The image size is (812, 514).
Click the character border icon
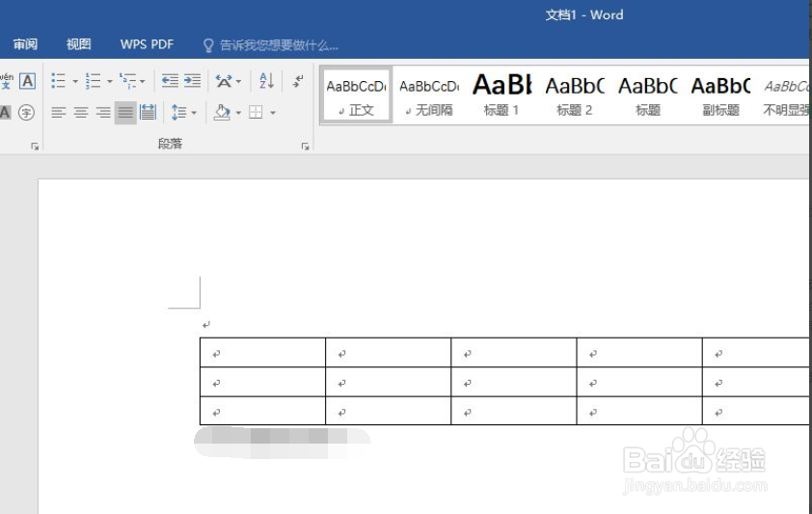(x=27, y=81)
